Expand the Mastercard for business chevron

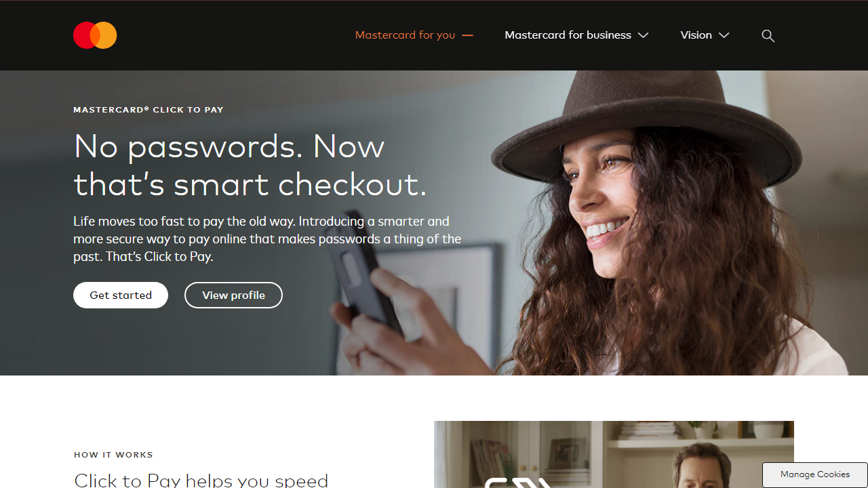(644, 35)
